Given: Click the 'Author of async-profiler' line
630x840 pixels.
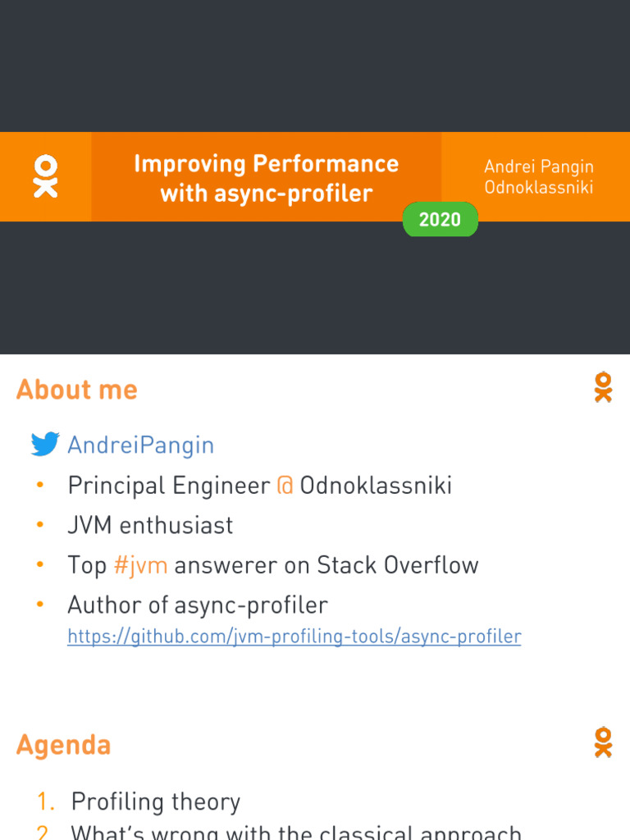Looking at the screenshot, I should tap(197, 605).
